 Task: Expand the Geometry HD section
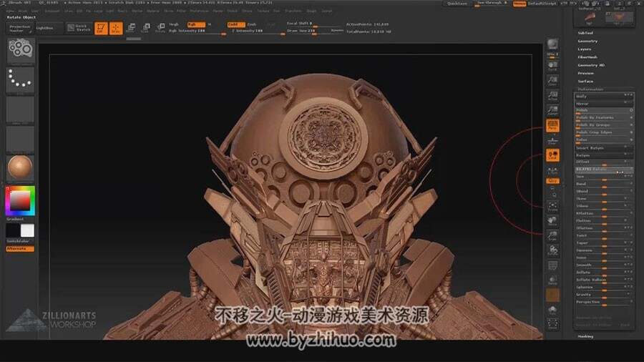point(591,65)
